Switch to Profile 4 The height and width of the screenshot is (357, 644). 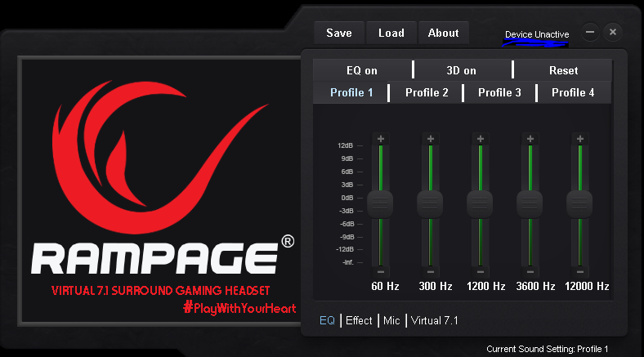(573, 92)
